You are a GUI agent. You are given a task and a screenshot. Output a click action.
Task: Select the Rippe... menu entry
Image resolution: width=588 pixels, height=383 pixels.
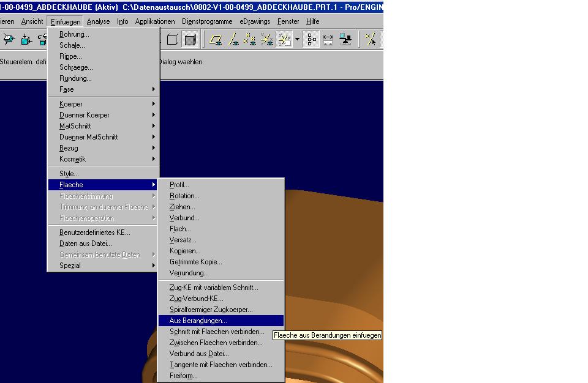pyautogui.click(x=104, y=56)
